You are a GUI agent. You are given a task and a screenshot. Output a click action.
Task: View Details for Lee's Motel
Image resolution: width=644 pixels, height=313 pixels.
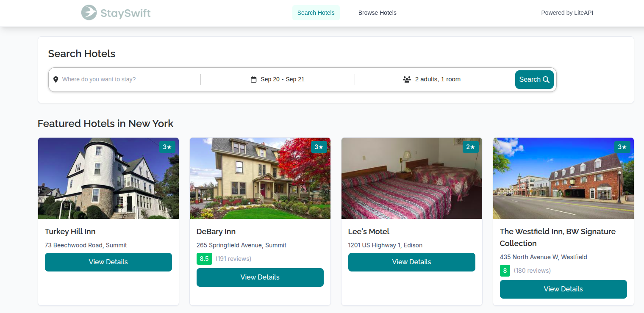411,262
